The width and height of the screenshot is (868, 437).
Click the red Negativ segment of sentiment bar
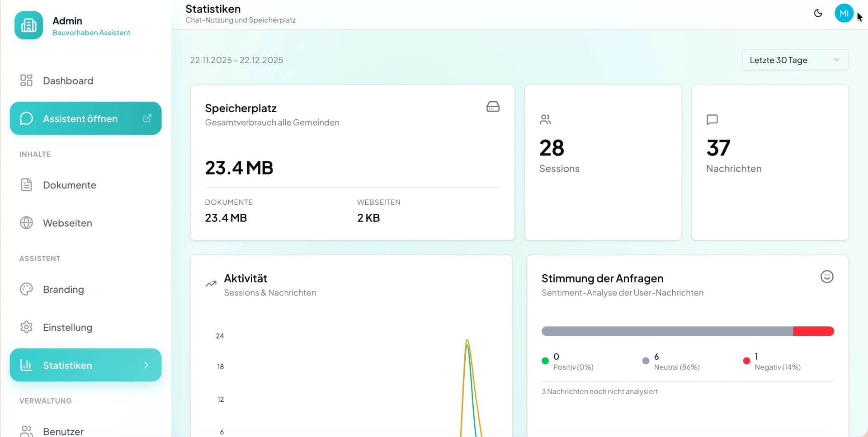[814, 331]
